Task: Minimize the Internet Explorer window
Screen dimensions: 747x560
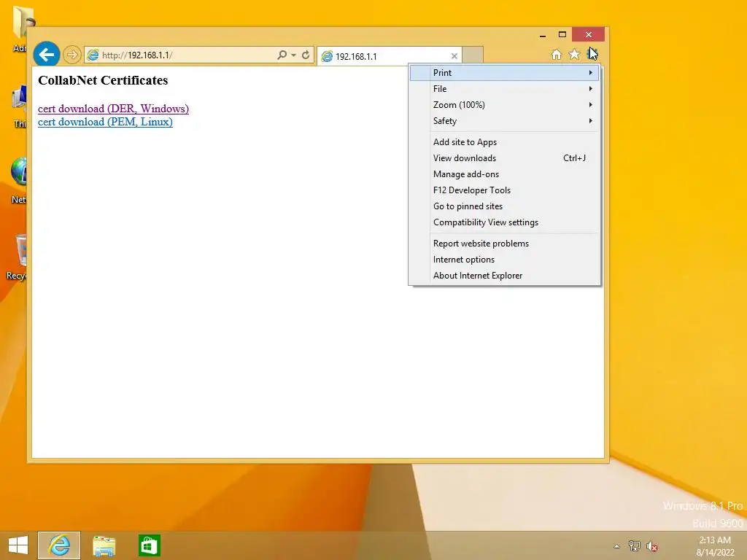Action: 543,35
